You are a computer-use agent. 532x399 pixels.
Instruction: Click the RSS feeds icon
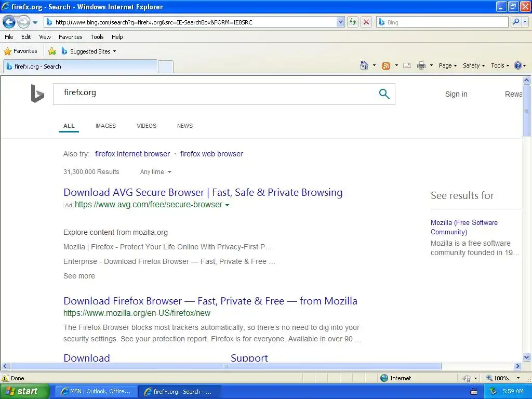coord(386,66)
